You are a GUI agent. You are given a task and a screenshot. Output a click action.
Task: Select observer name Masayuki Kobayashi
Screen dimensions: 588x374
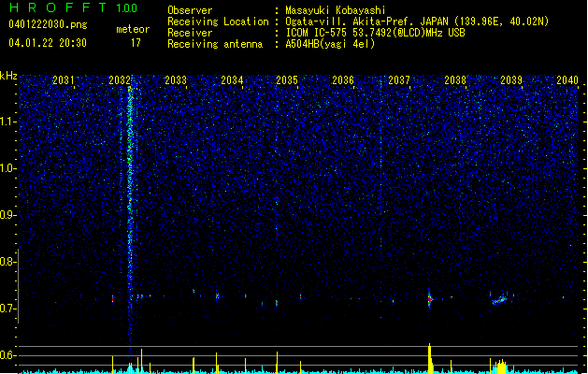tap(336, 10)
